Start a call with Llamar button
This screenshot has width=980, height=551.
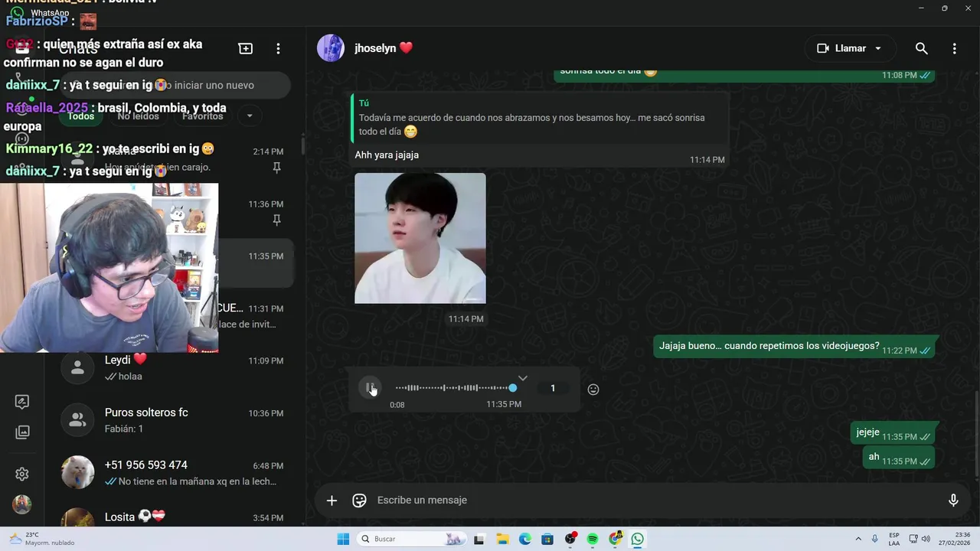[850, 48]
